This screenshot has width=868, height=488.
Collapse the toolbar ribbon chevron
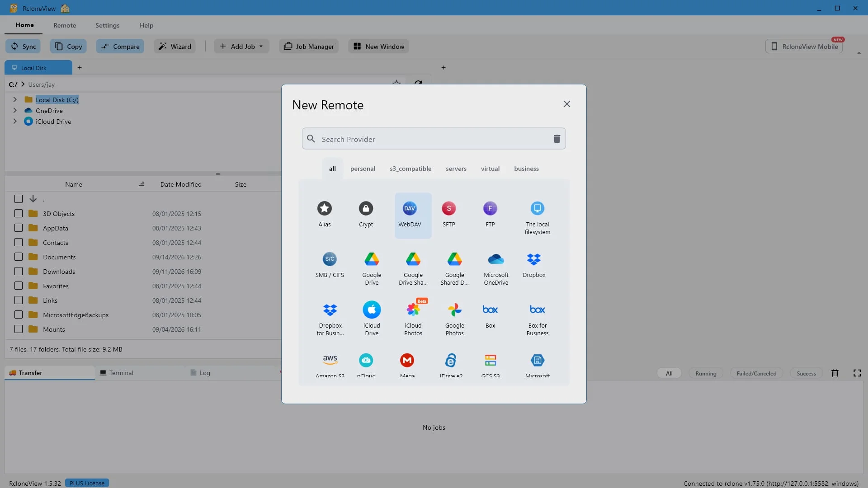(859, 53)
